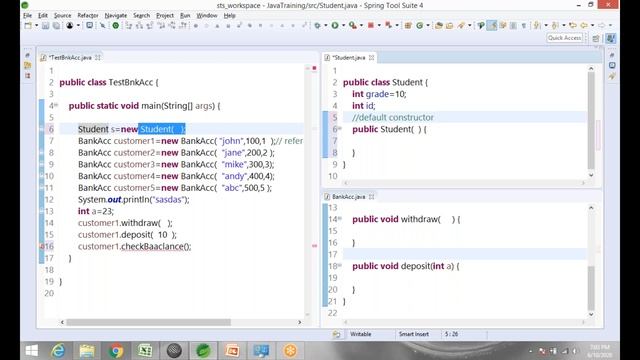The image size is (640, 360).
Task: Close the TestBnkAcc.java tab
Action: pyautogui.click(x=98, y=58)
